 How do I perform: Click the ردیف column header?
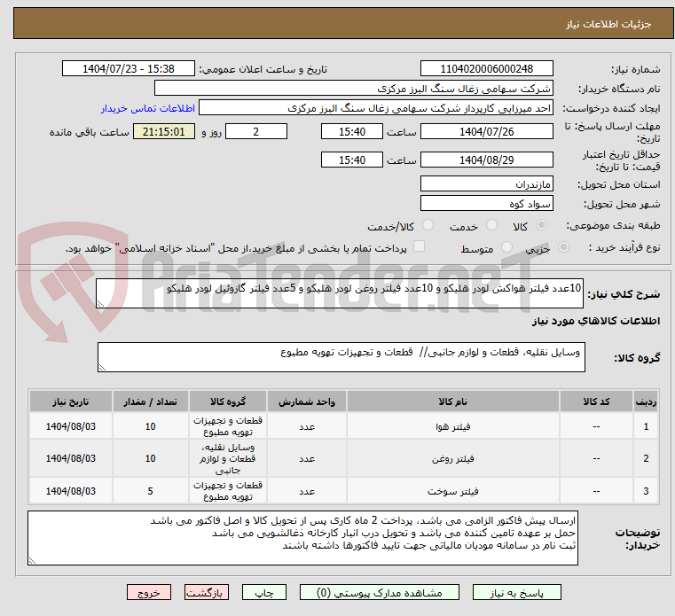coord(646,402)
